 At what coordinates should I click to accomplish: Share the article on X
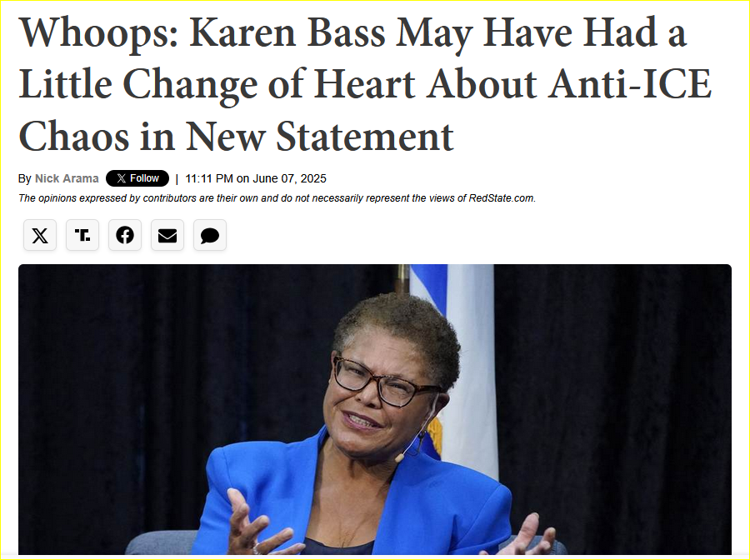(40, 235)
